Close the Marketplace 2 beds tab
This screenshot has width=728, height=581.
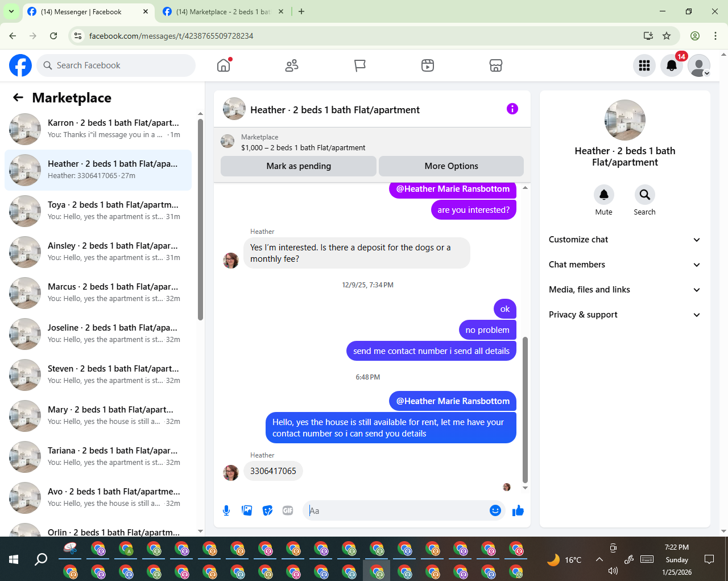click(281, 11)
